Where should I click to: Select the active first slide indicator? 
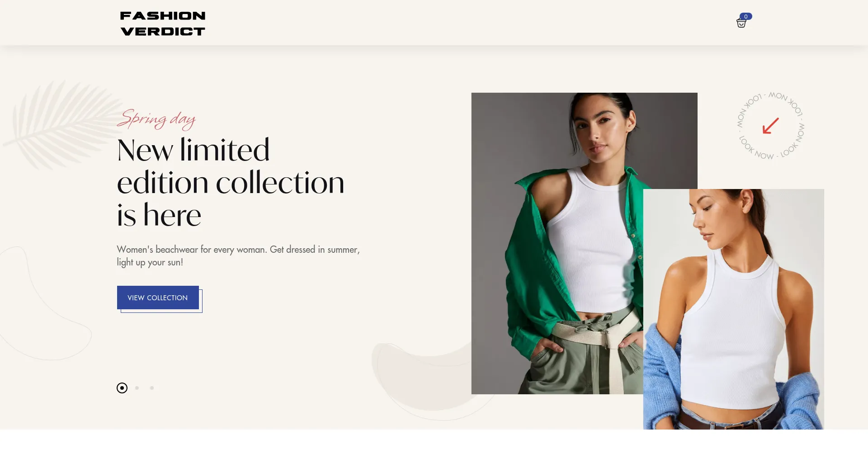pos(122,388)
